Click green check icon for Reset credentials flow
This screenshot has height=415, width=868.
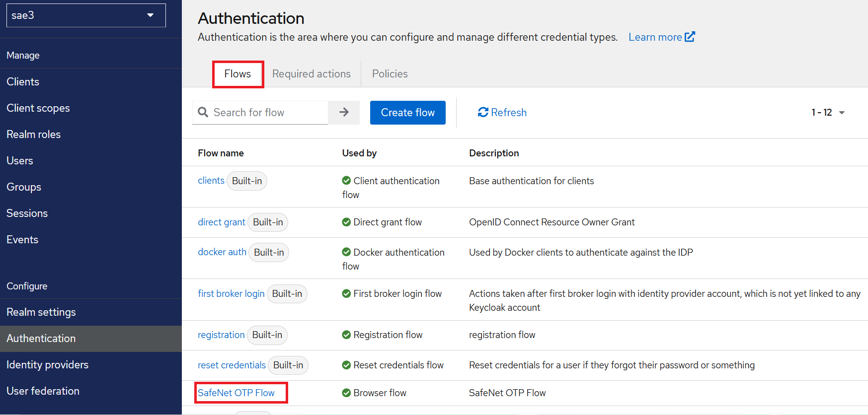click(x=346, y=365)
